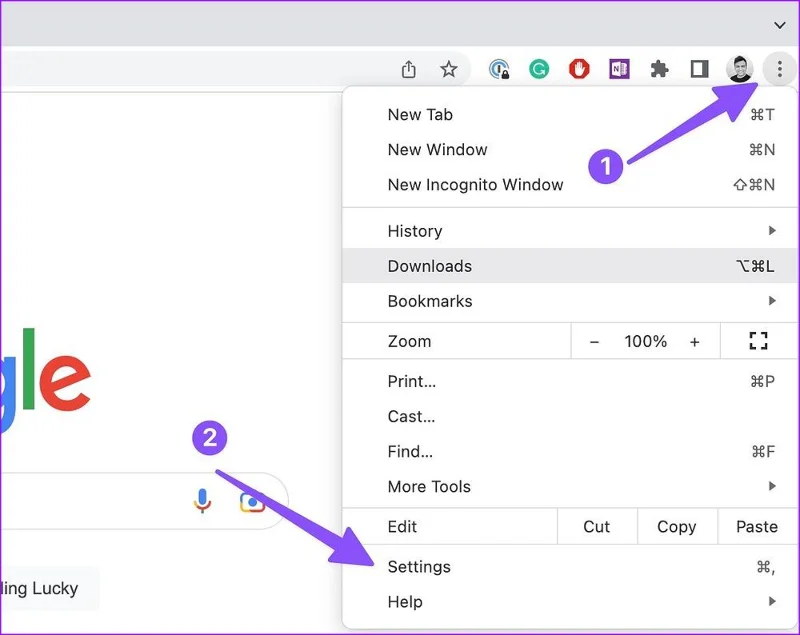Screen dimensions: 800x635
Task: Open a New Incognito Window
Action: 570,185
